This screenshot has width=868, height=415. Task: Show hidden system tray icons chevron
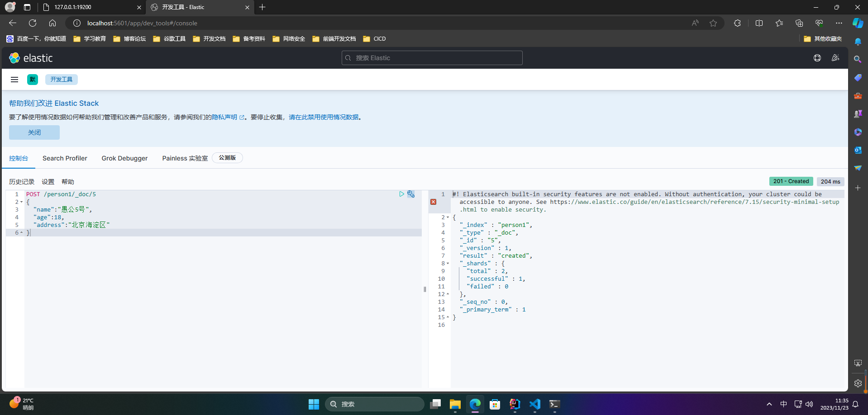(769, 404)
